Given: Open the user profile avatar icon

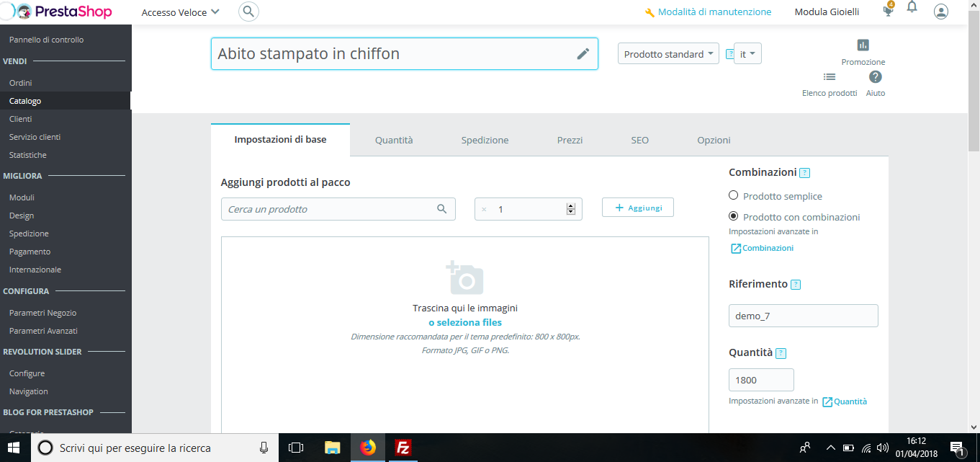Looking at the screenshot, I should coord(940,12).
